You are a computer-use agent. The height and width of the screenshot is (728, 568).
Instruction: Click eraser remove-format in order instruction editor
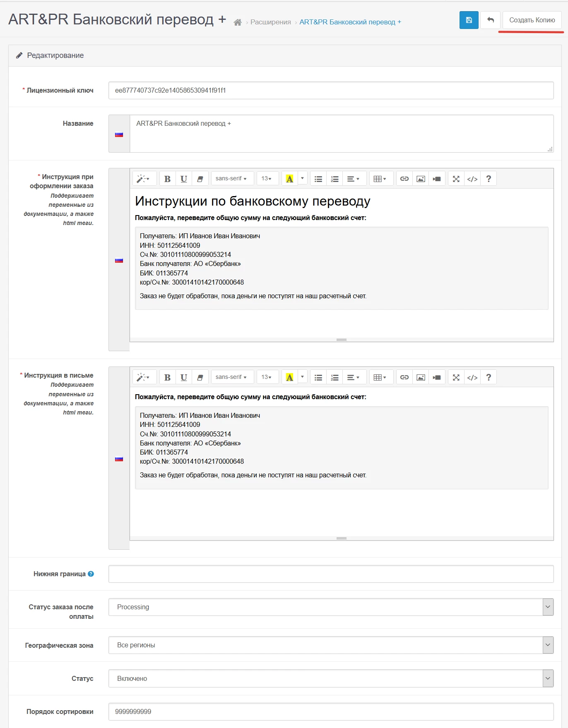tap(200, 179)
